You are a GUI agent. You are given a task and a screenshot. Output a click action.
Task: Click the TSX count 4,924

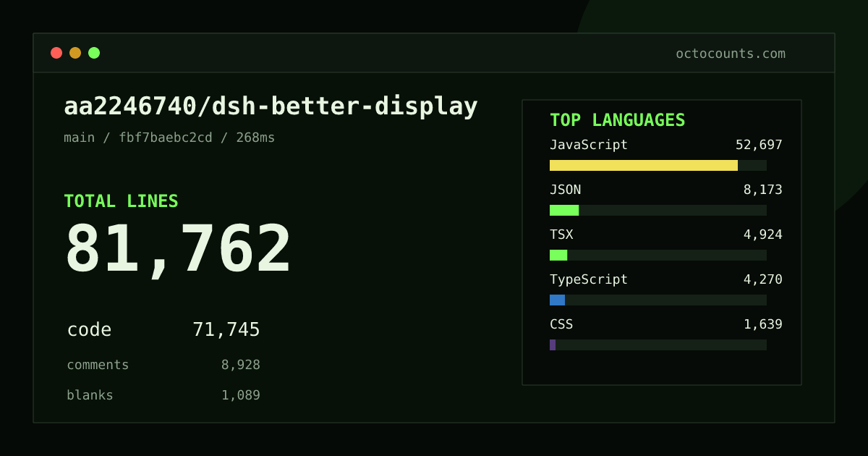click(763, 235)
